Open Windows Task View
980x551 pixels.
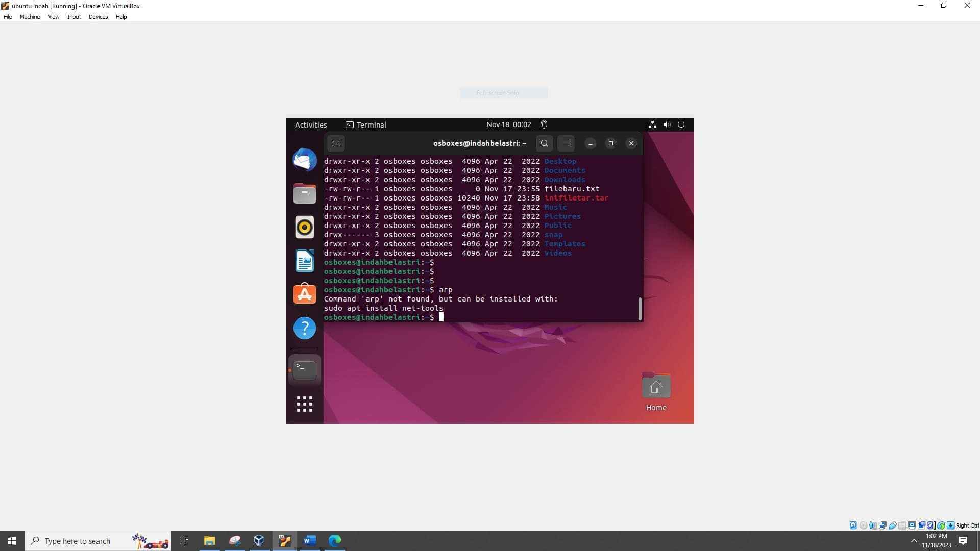click(x=184, y=541)
